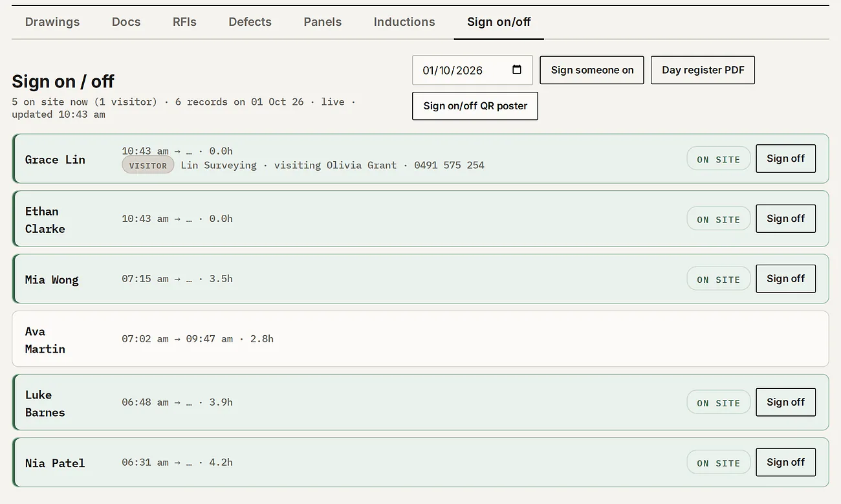Open the Inductions tab
Image resolution: width=841 pixels, height=504 pixels.
coord(404,22)
